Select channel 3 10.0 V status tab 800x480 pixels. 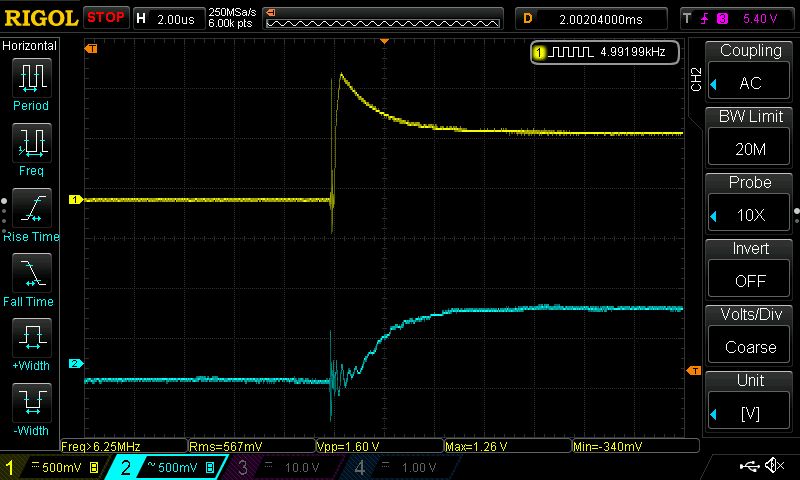tap(281, 467)
